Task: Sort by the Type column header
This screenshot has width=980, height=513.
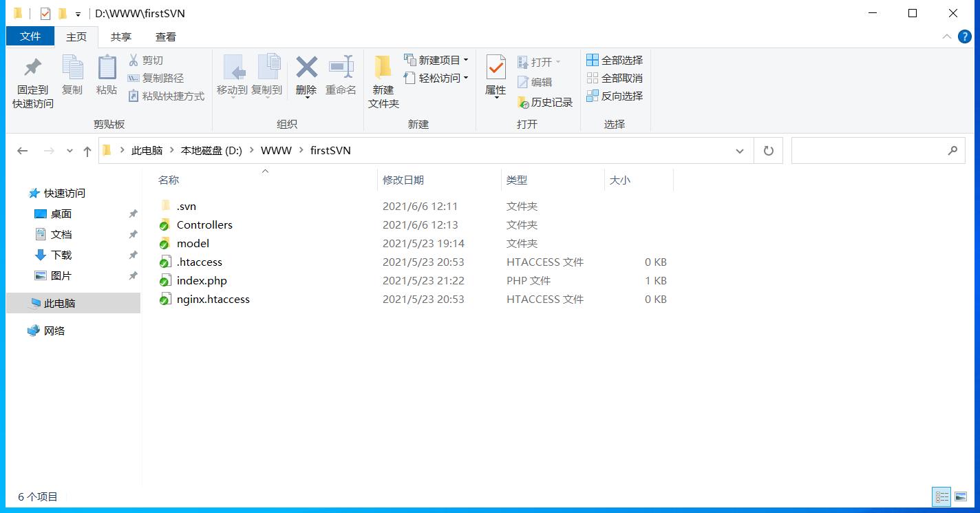Action: (x=516, y=180)
